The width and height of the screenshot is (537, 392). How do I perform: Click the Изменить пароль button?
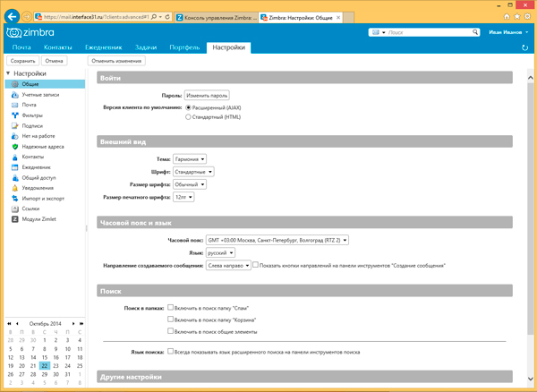click(208, 95)
